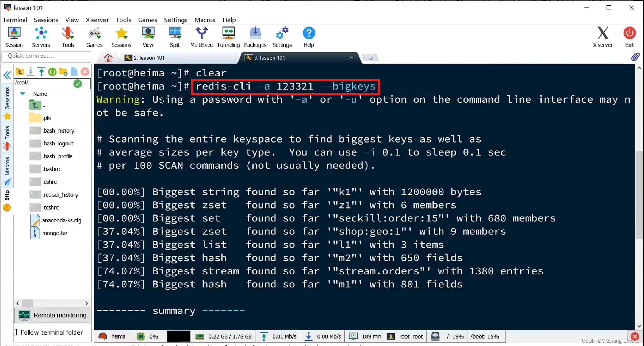
Task: Close the red X in status bar
Action: [635, 336]
